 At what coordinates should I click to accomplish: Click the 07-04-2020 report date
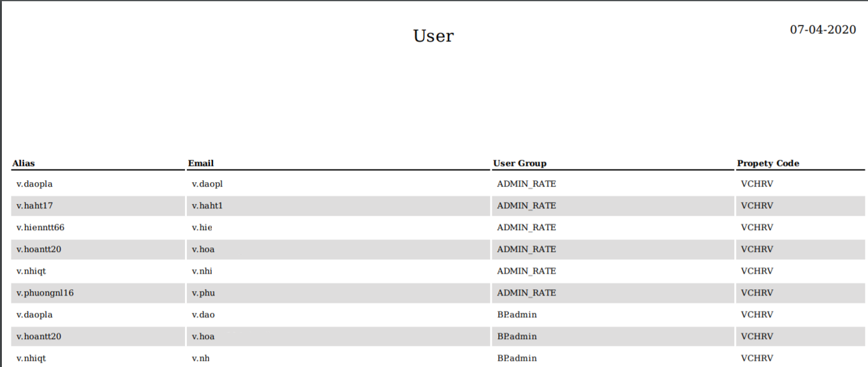(x=823, y=29)
